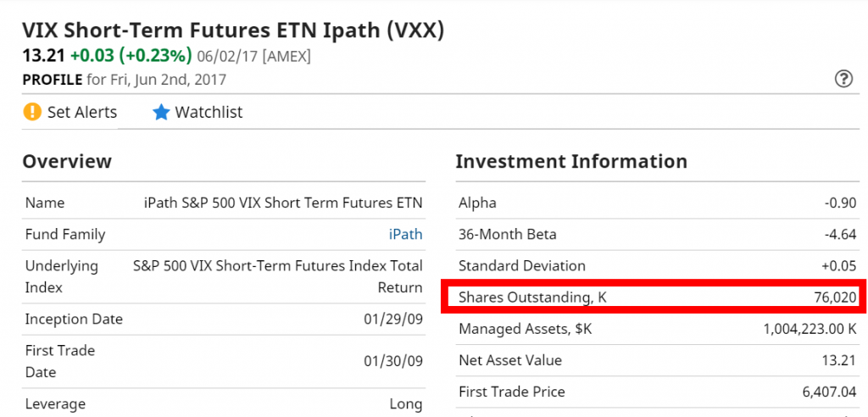The width and height of the screenshot is (868, 417).
Task: Add VXX to Watchlist
Action: (x=198, y=113)
